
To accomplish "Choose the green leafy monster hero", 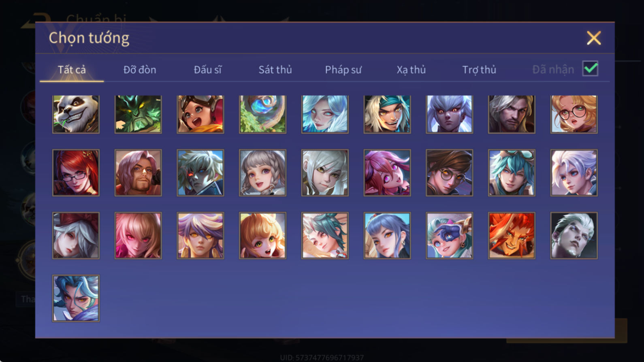I will point(138,114).
